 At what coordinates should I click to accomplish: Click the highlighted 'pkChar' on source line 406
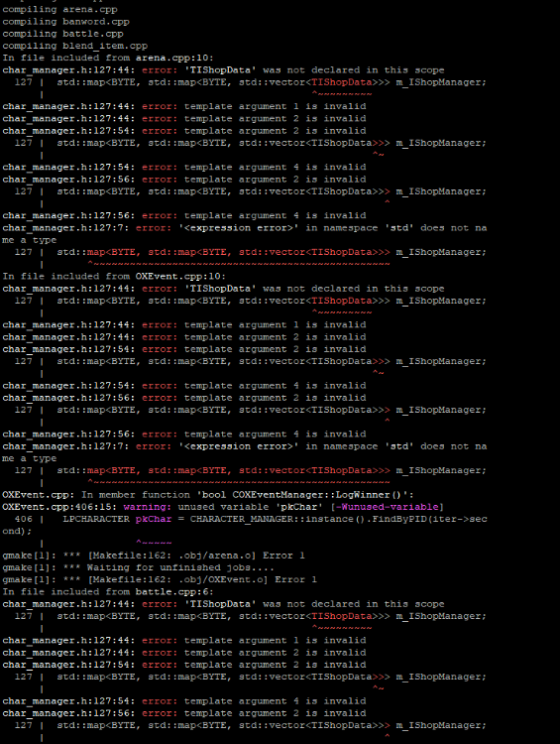154,519
